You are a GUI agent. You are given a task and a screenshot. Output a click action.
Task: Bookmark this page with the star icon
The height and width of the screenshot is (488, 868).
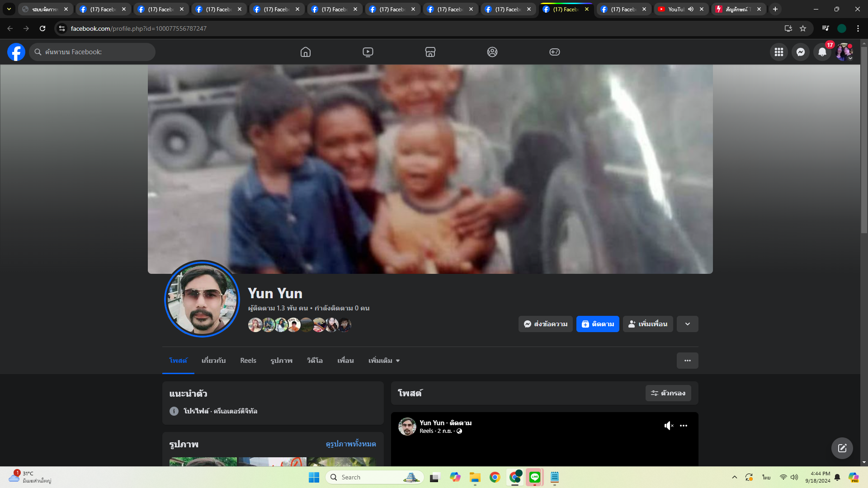tap(803, 28)
